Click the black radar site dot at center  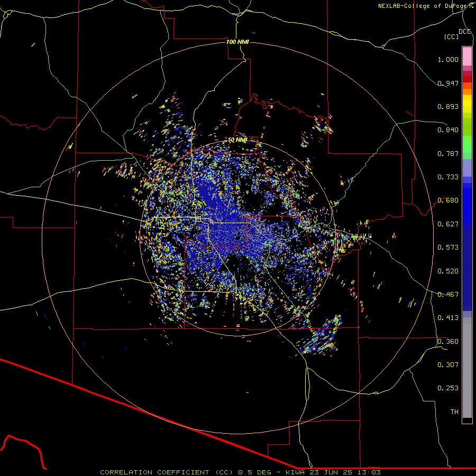coord(237,237)
